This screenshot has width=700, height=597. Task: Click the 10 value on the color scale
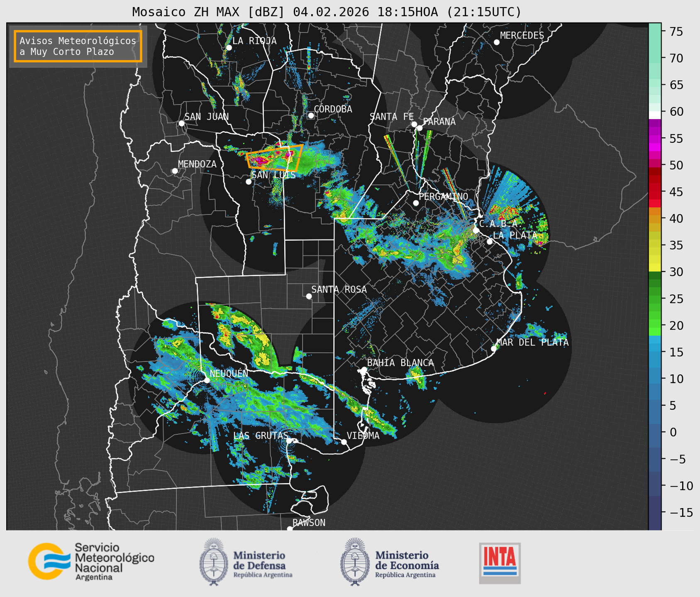click(x=676, y=379)
